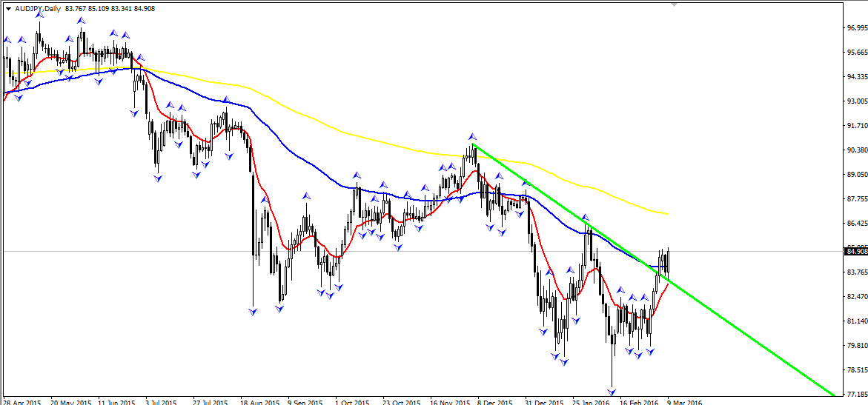868x405 pixels.
Task: Click the 16 Feb 2016 date label
Action: [638, 402]
